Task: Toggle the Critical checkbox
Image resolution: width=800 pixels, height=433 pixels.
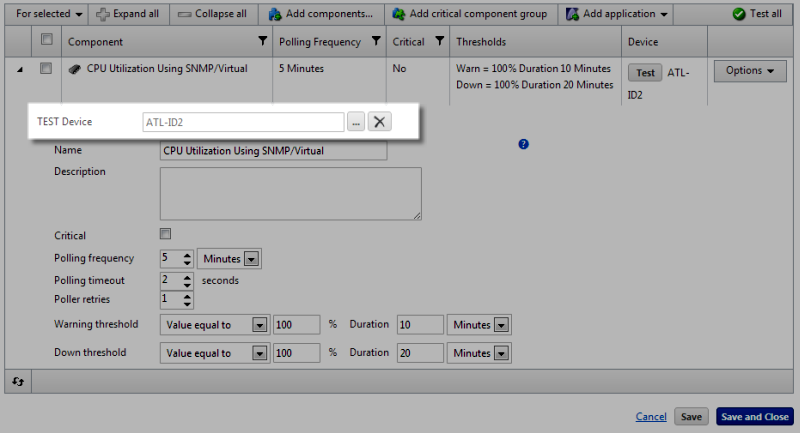Action: (165, 234)
